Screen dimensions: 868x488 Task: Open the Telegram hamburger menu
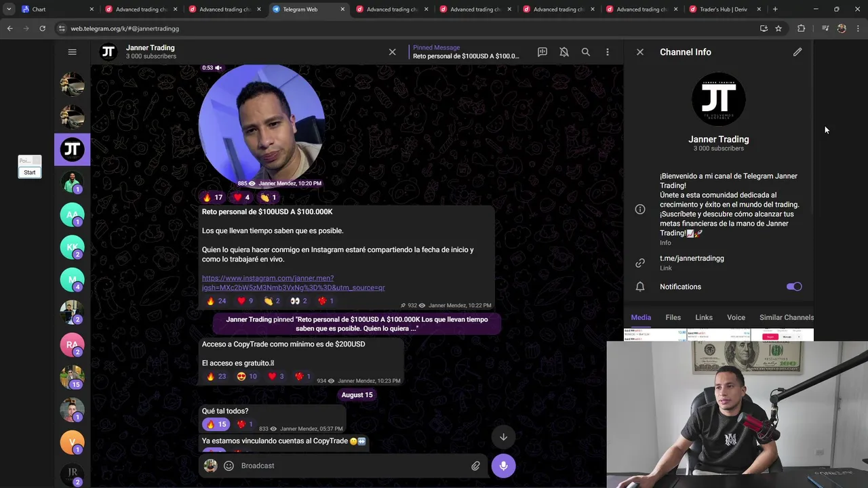72,52
